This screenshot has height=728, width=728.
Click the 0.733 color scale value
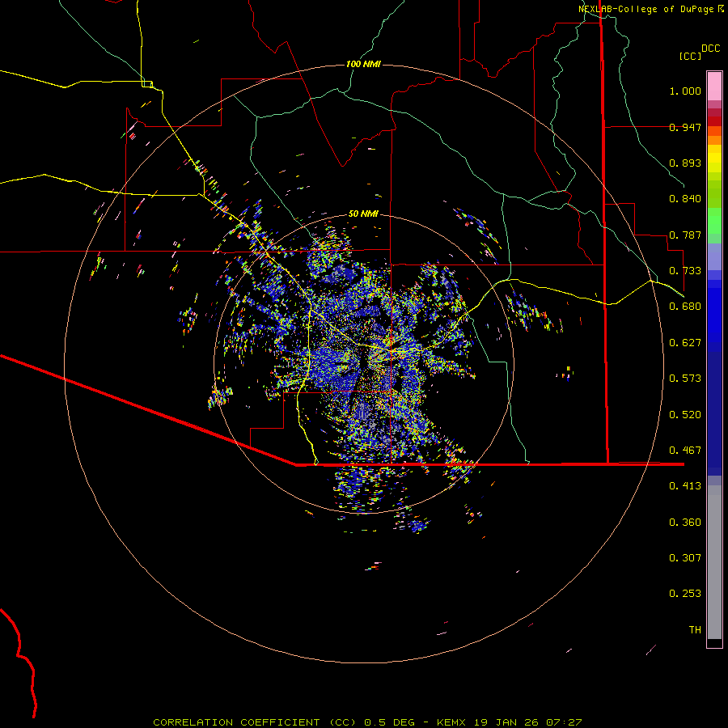pos(685,271)
